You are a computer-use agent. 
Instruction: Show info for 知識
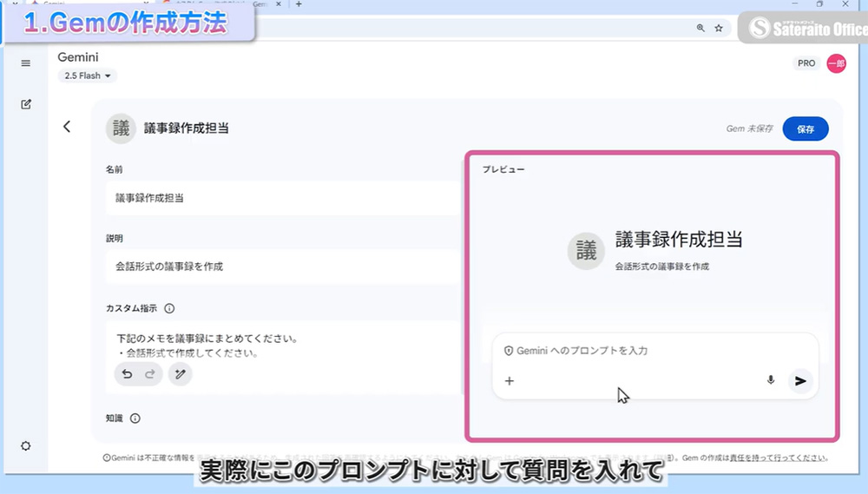point(135,418)
